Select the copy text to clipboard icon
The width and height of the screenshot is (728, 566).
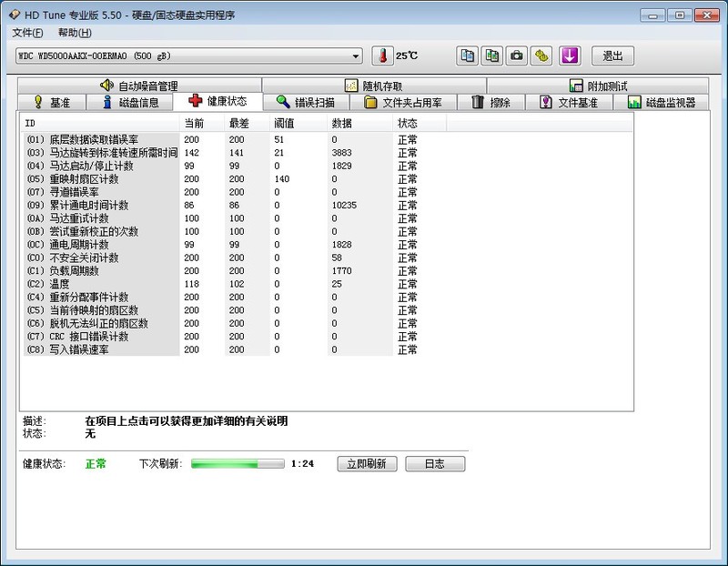click(467, 56)
